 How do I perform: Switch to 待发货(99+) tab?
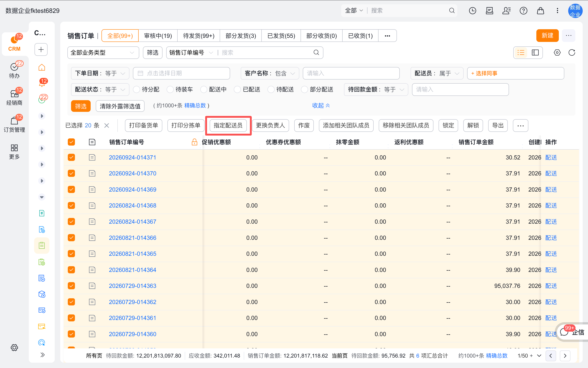coord(199,36)
